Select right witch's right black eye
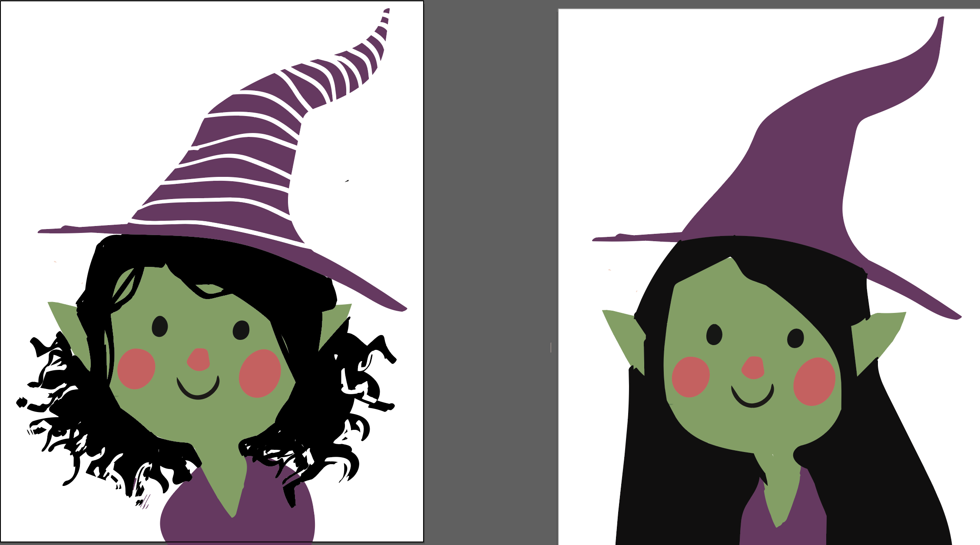The height and width of the screenshot is (545, 980). coord(795,338)
